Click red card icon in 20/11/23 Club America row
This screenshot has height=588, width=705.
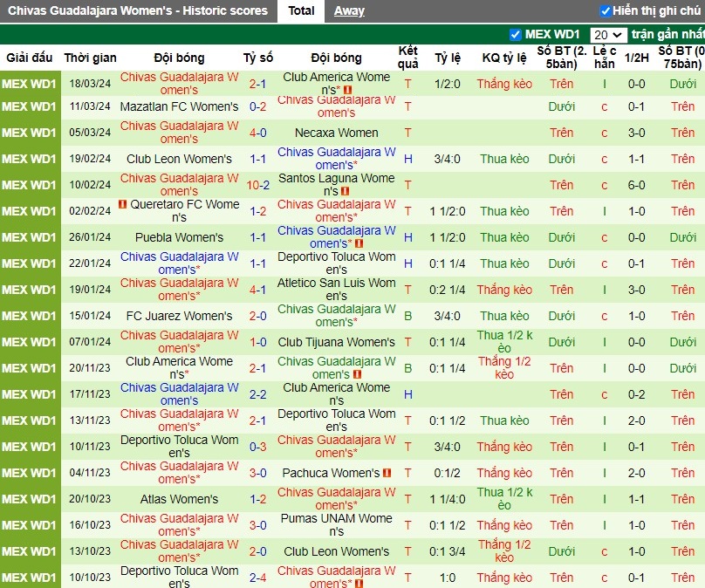click(x=357, y=374)
